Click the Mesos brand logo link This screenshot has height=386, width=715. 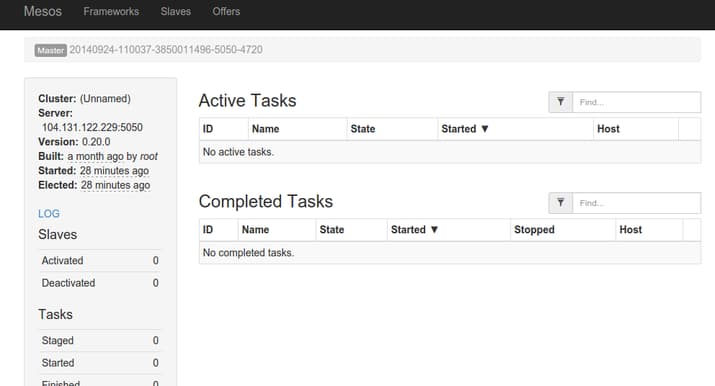(43, 11)
